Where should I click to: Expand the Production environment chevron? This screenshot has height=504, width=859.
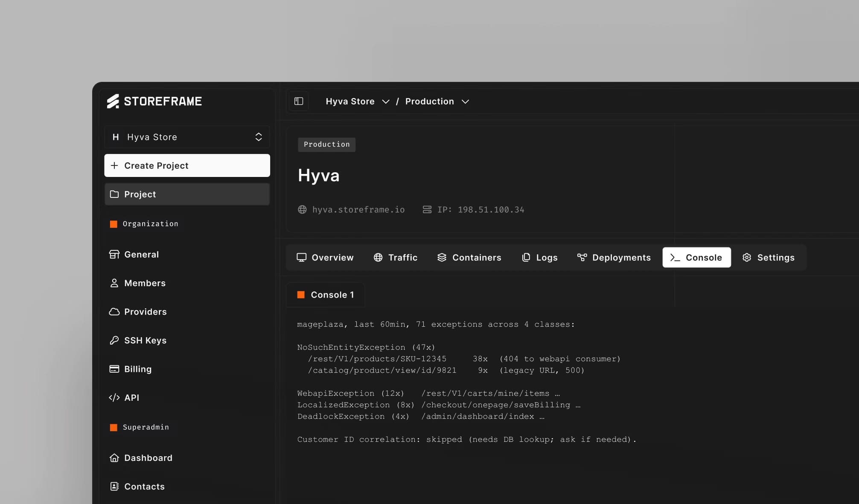coord(465,101)
